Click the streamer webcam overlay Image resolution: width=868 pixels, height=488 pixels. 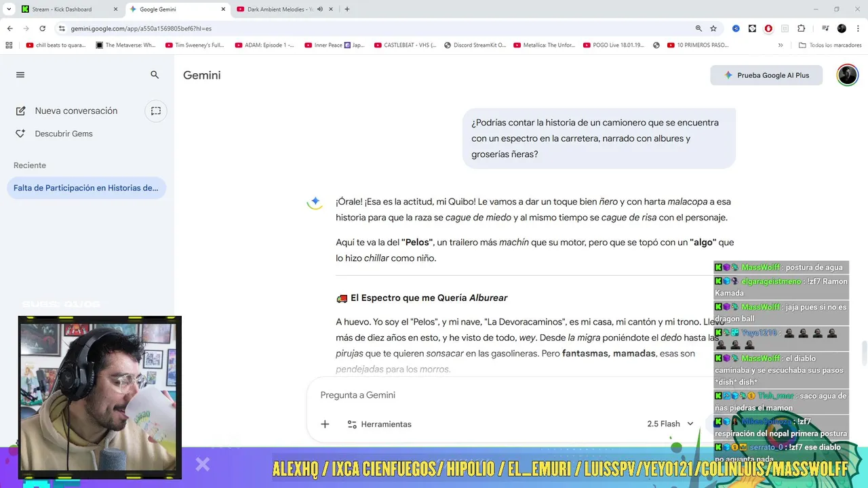[100, 397]
